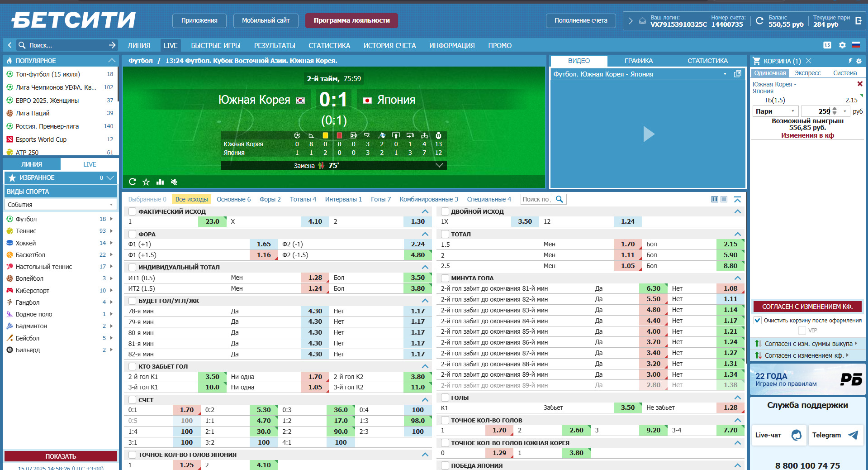Image resolution: width=868 pixels, height=470 pixels.
Task: Open basket settings gear icon
Action: click(859, 61)
